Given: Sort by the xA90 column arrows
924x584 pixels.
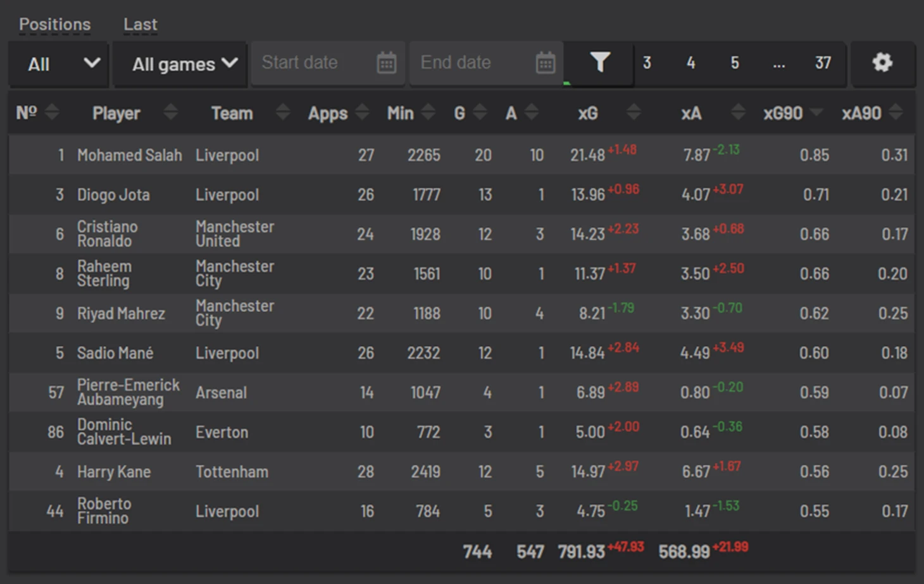Looking at the screenshot, I should coord(896,113).
